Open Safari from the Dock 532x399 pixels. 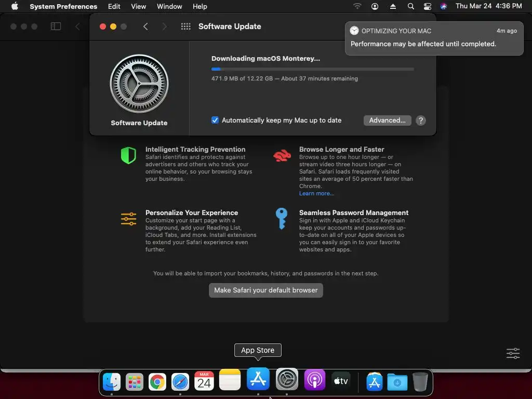tap(180, 382)
